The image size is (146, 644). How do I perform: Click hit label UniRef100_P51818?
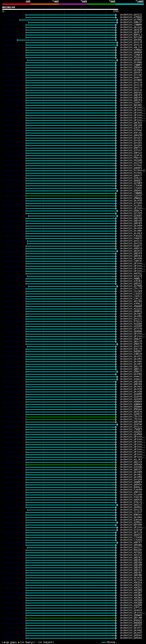pyautogui.click(x=131, y=58)
